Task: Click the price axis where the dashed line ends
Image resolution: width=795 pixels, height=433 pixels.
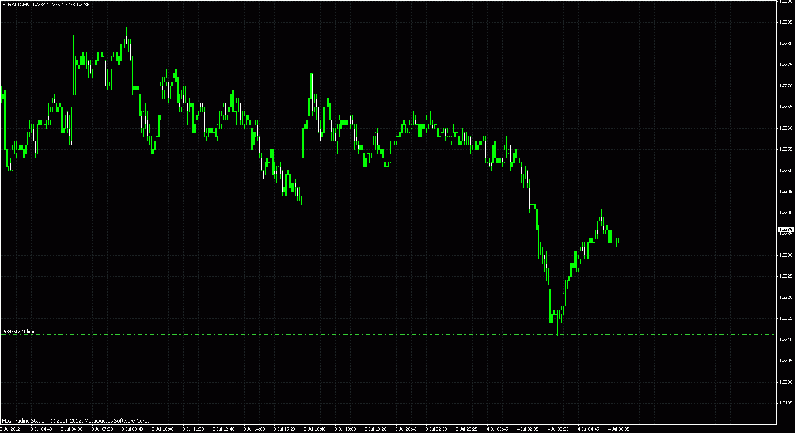Action: (x=785, y=334)
